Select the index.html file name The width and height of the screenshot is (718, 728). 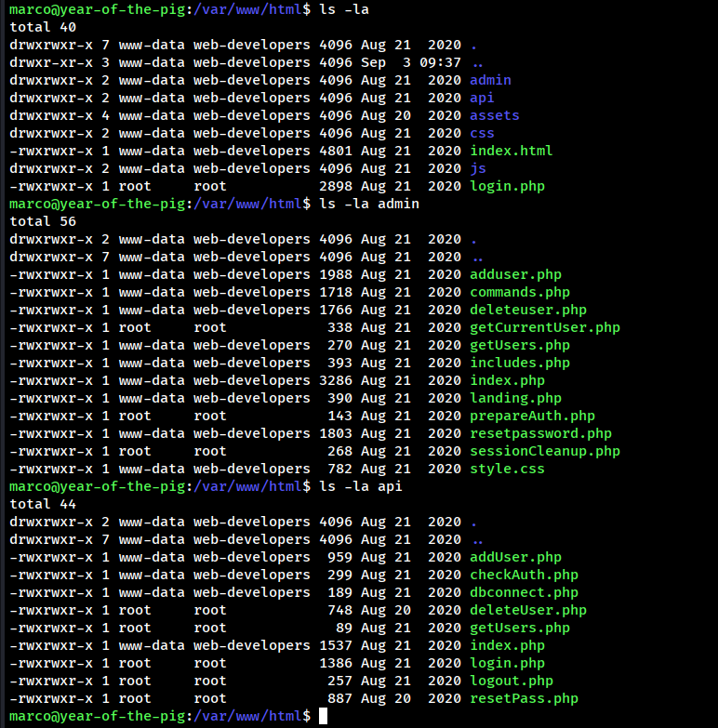[511, 151]
